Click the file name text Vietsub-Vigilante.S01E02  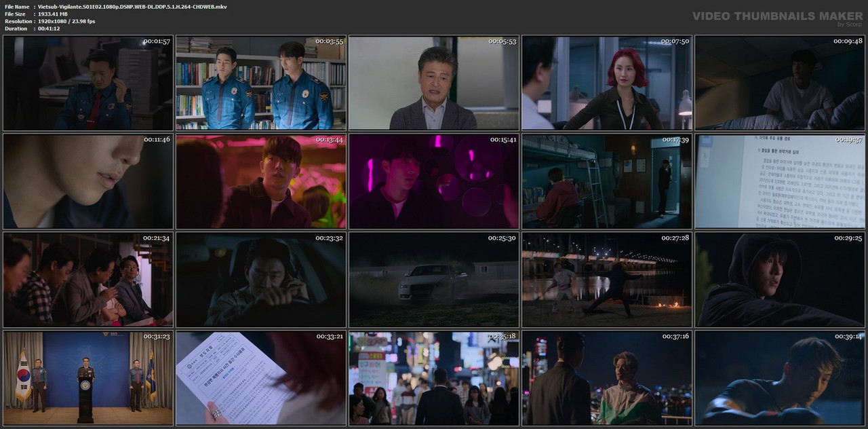point(132,7)
